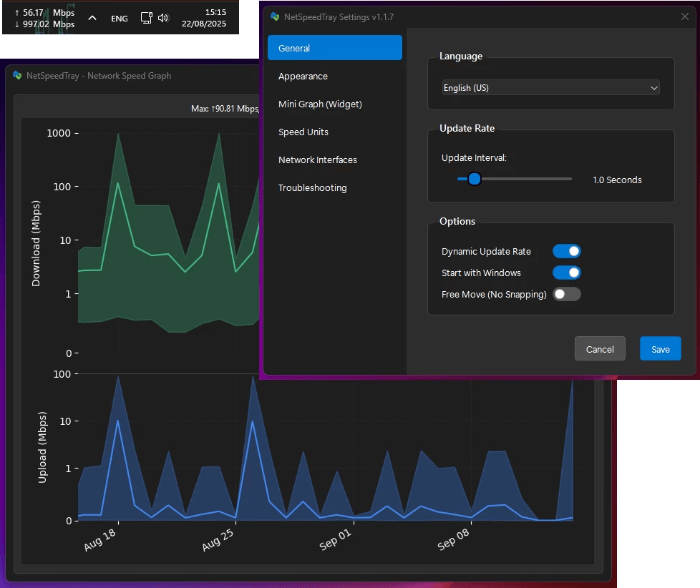Click the Update Interval slider handle
The width and height of the screenshot is (700, 588).
[x=474, y=179]
